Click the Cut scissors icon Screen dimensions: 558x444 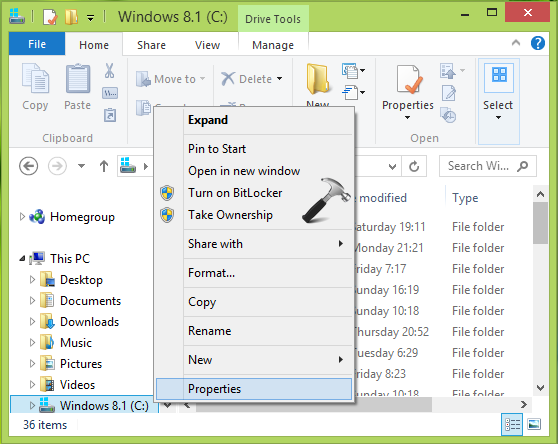[110, 70]
